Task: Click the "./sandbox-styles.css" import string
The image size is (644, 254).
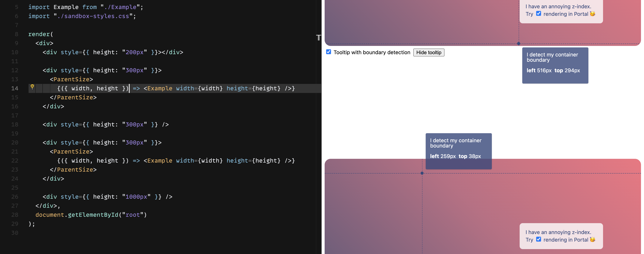Action: tap(93, 16)
